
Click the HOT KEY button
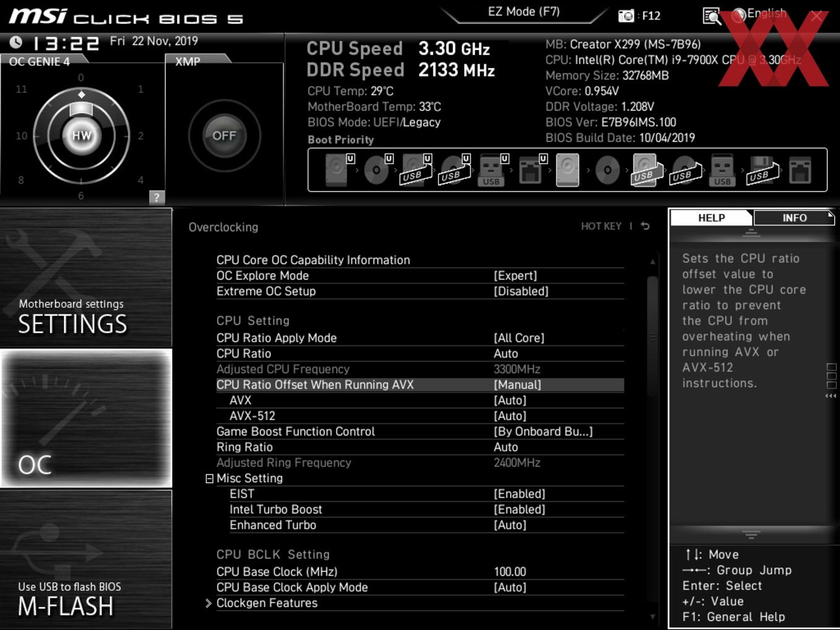(601, 226)
